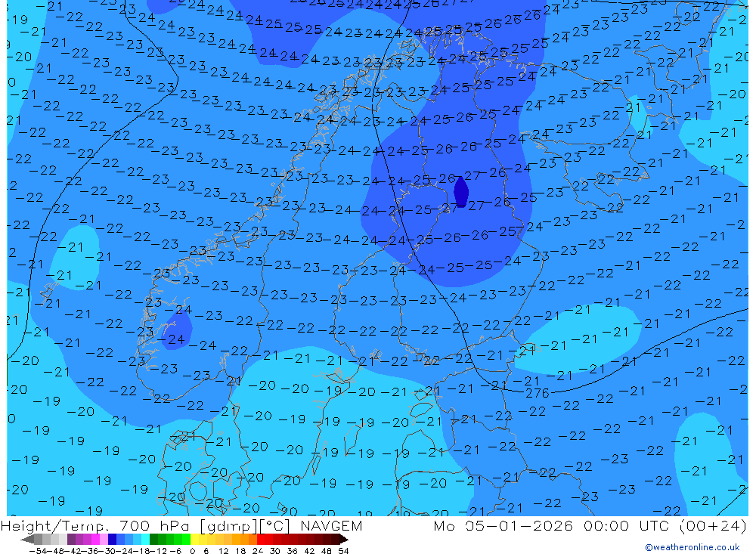The height and width of the screenshot is (554, 756).
Task: Click the 0 label on the legend scale
Action: click(192, 551)
